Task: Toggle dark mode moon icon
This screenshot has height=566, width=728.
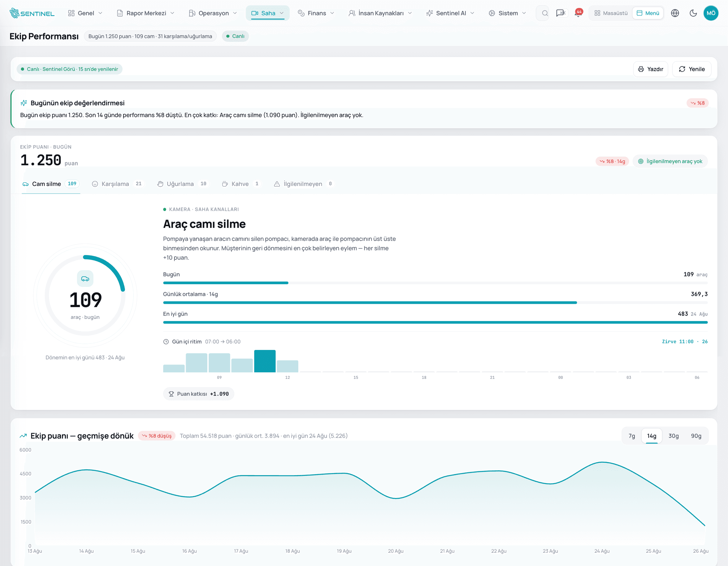Action: pyautogui.click(x=693, y=13)
